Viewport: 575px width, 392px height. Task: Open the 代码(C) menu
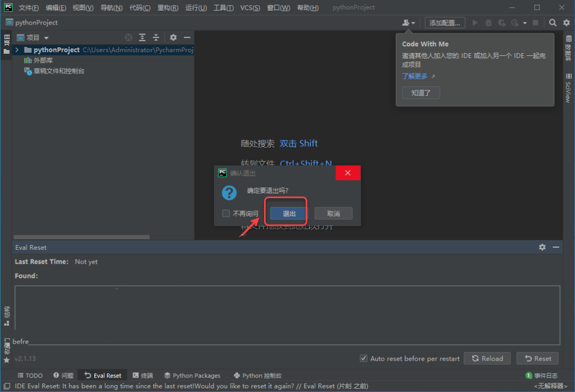pyautogui.click(x=139, y=7)
